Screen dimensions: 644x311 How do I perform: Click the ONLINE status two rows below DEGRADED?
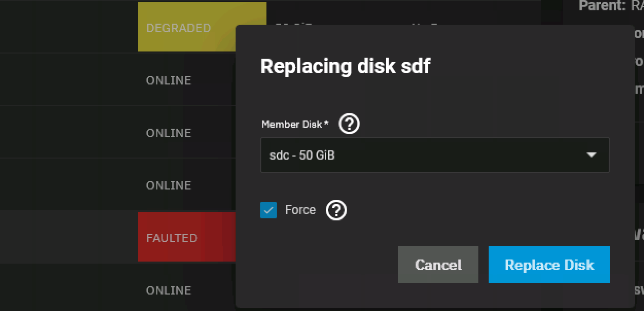click(x=169, y=133)
